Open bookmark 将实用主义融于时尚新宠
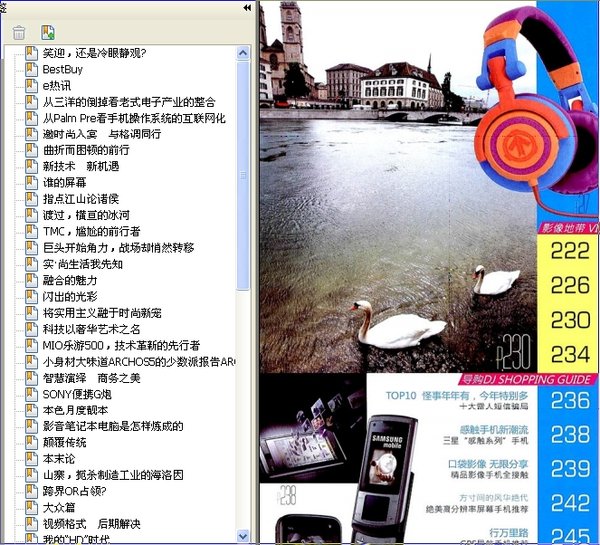 click(102, 313)
